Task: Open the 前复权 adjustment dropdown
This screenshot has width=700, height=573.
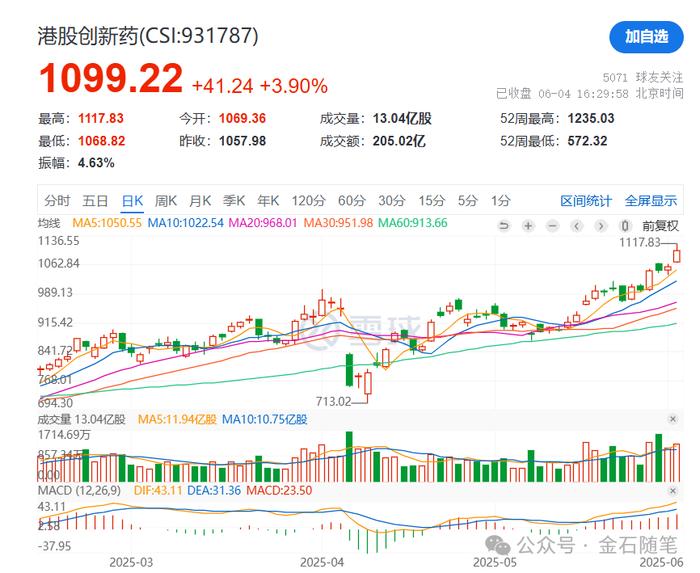Action: tap(660, 224)
